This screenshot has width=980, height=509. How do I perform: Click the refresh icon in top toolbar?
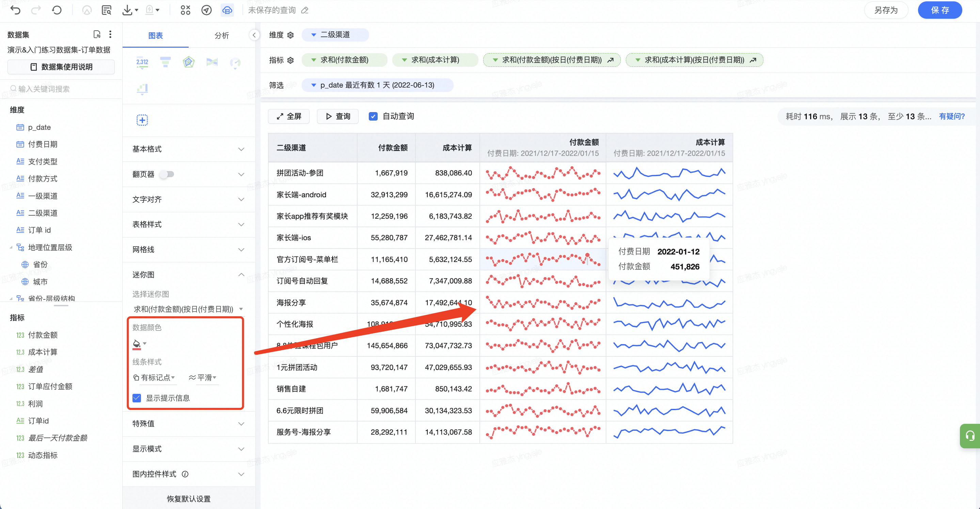57,10
